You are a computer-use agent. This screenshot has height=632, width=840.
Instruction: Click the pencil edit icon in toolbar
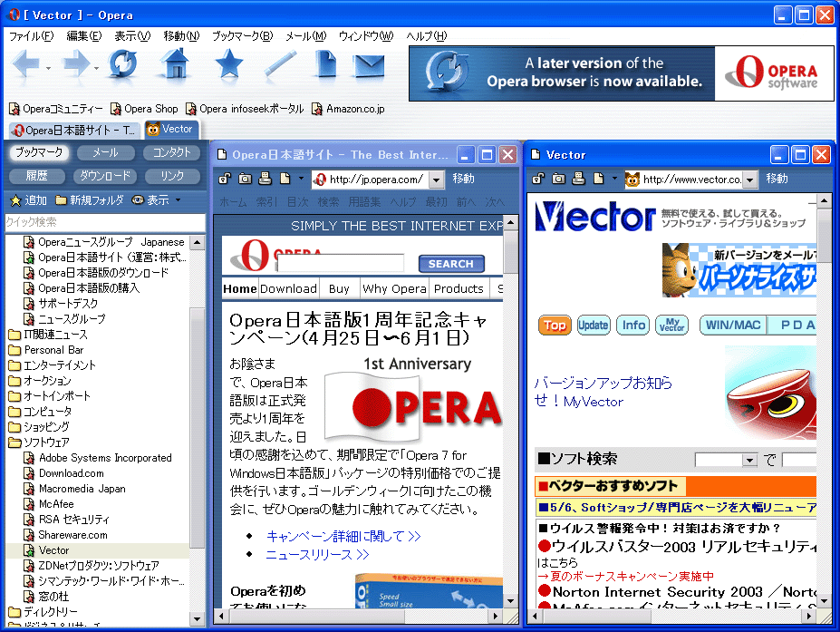click(x=281, y=64)
